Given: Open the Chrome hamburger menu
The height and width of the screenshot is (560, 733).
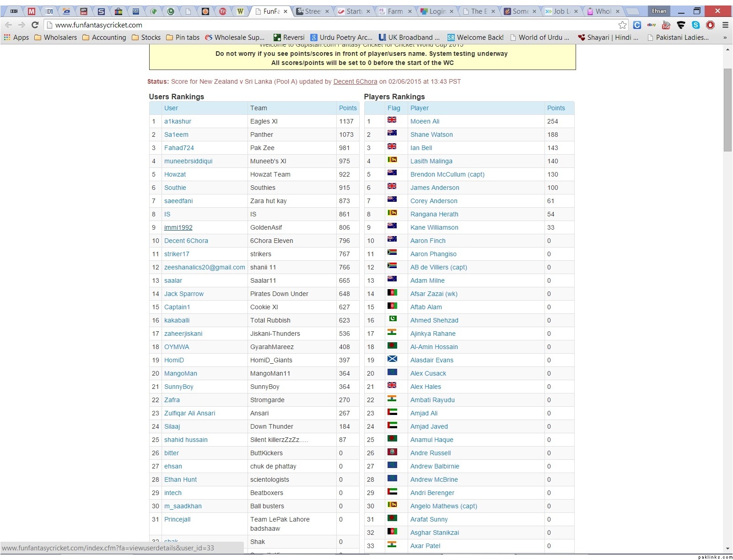Looking at the screenshot, I should coord(725,25).
